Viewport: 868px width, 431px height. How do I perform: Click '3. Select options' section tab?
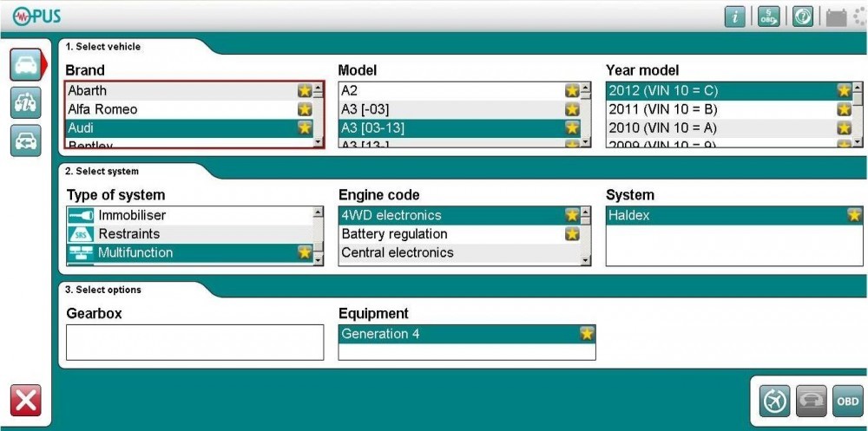[103, 290]
